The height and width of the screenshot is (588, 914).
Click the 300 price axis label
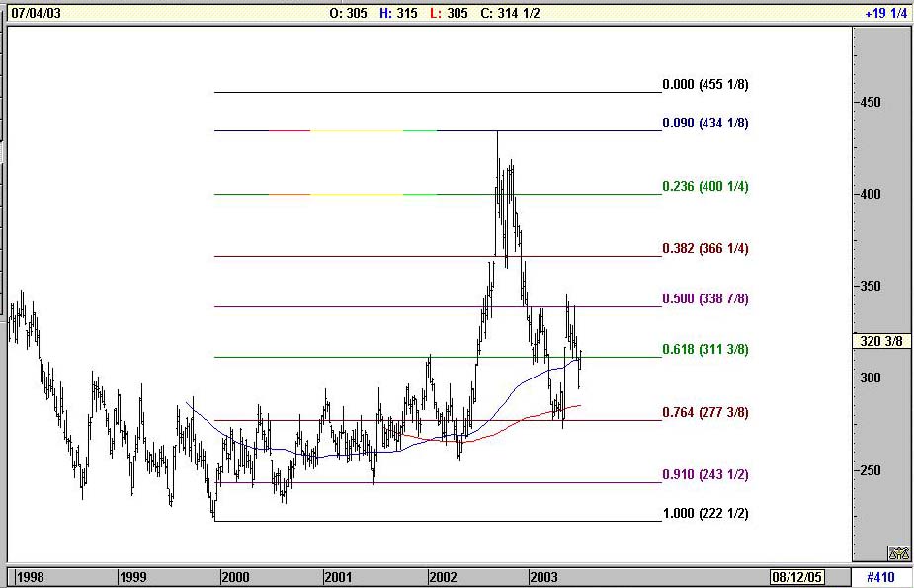[871, 378]
